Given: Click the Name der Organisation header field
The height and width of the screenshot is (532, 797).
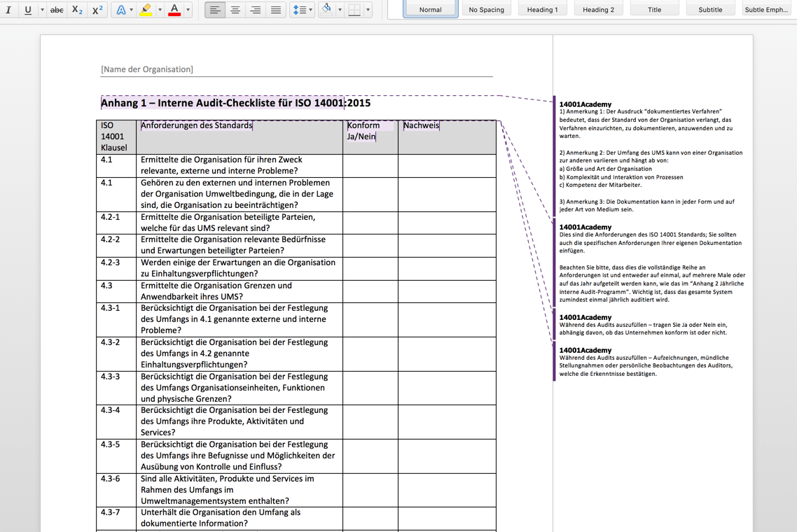Looking at the screenshot, I should [147, 69].
